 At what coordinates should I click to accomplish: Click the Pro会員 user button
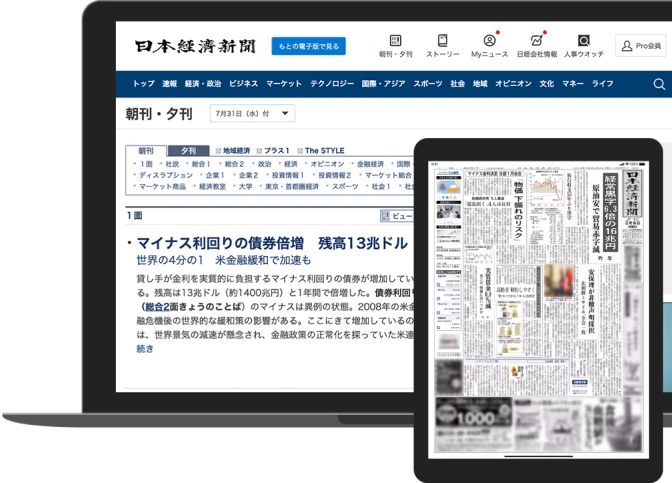tap(640, 46)
